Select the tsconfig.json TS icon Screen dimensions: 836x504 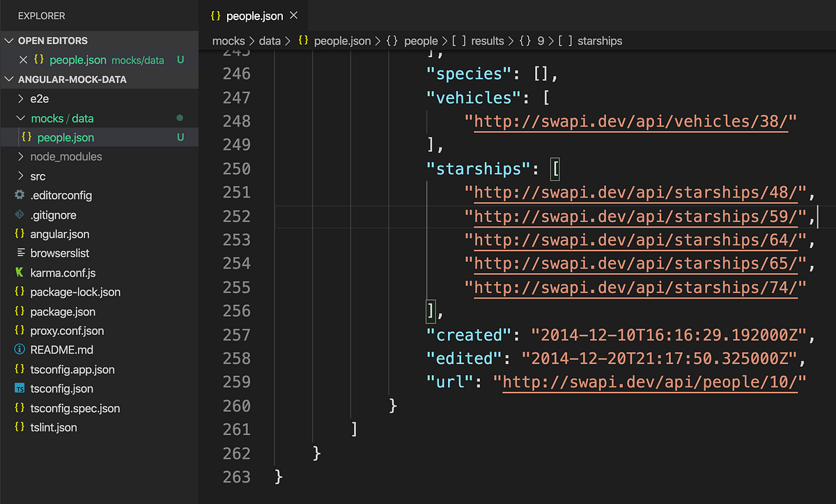click(20, 388)
